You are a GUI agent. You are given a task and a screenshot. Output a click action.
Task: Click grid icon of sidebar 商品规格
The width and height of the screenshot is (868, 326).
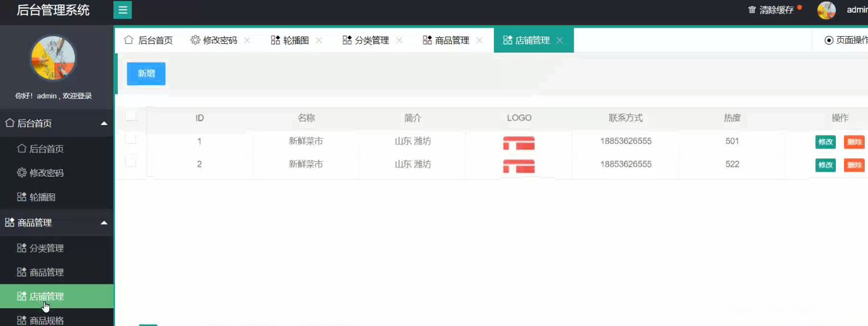(22, 320)
